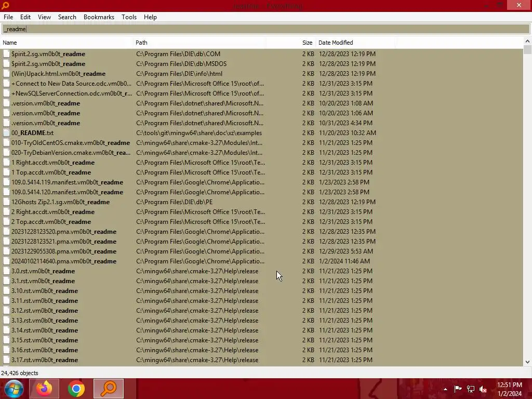This screenshot has width=532, height=399.
Task: Click the scrollbar up arrow
Action: pos(527,41)
